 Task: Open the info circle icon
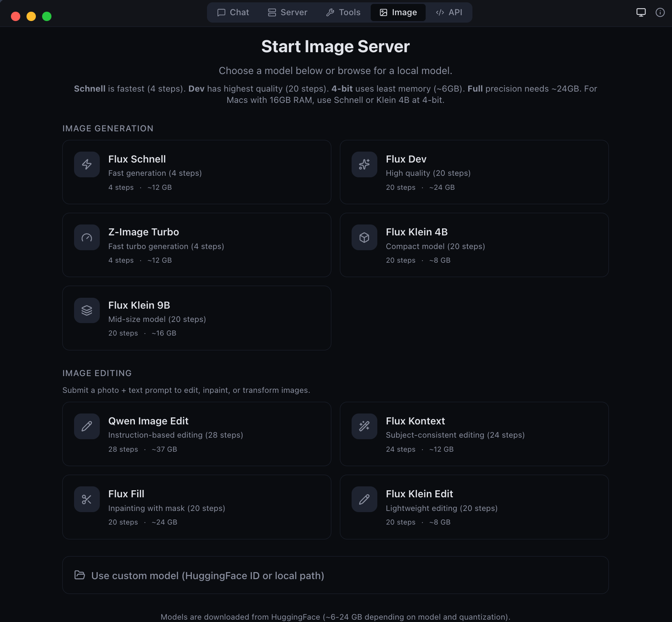point(660,12)
